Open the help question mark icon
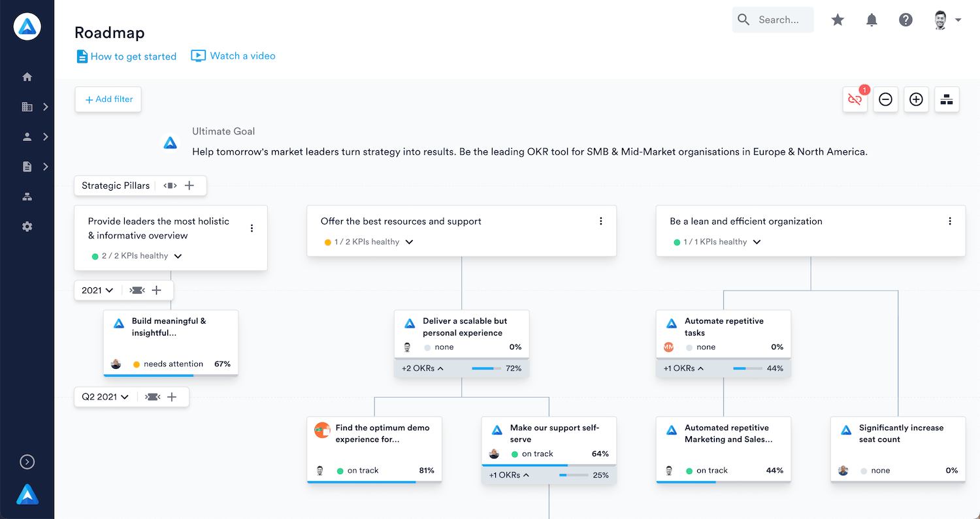 906,20
